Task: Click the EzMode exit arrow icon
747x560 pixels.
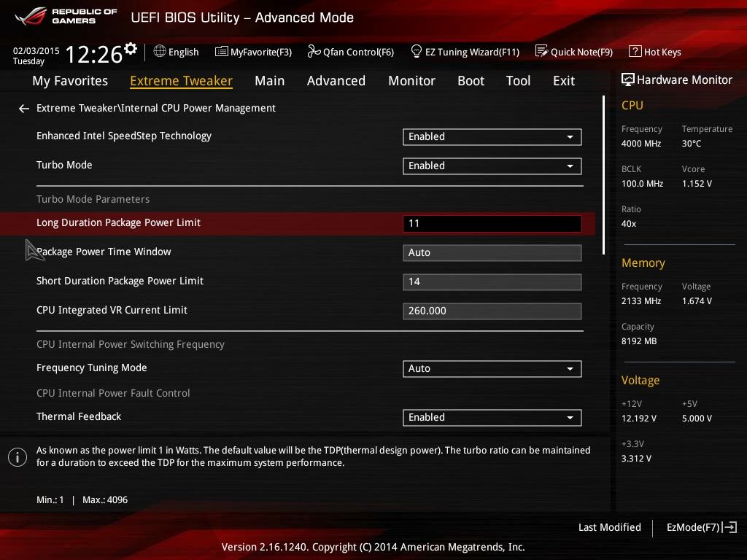Action: (x=729, y=527)
